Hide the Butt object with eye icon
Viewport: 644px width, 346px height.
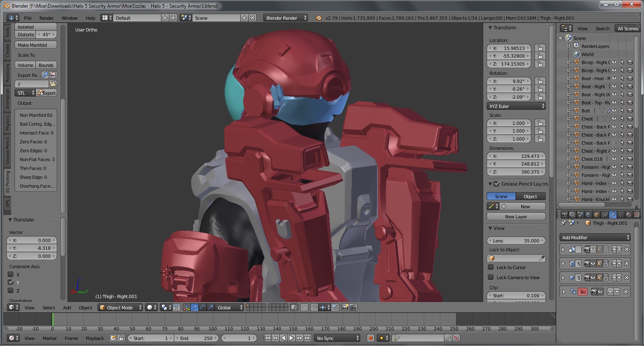coord(615,111)
